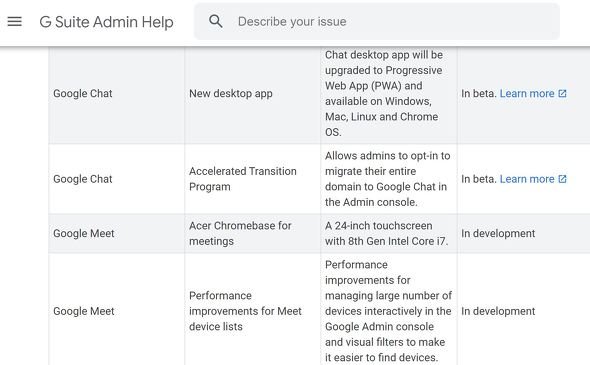Click the Allows admins to opt-in description
This screenshot has width=590, height=365.
(x=387, y=179)
